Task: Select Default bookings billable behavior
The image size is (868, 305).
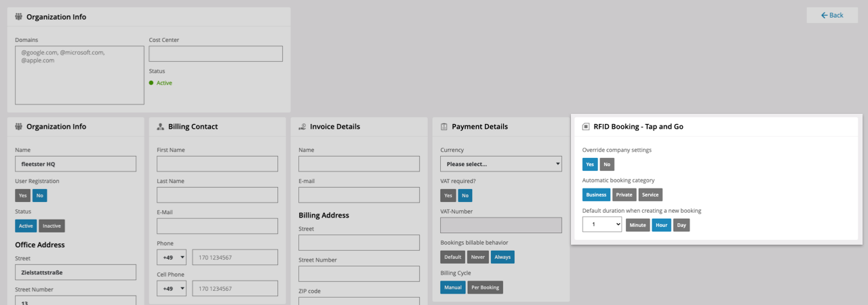Action: [x=453, y=257]
